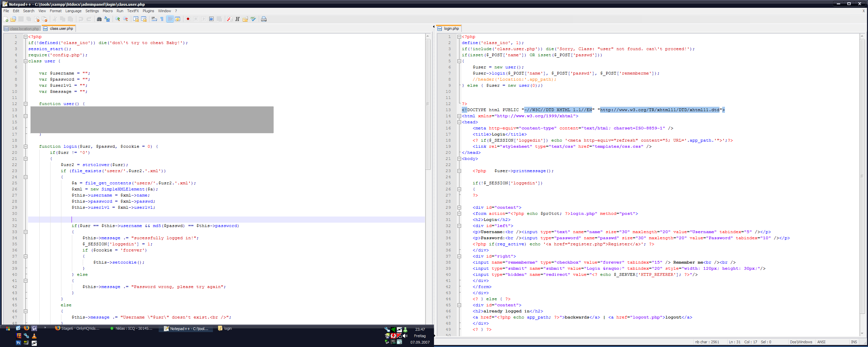Collapse the form fold on line 30 of login.php

pos(459,213)
